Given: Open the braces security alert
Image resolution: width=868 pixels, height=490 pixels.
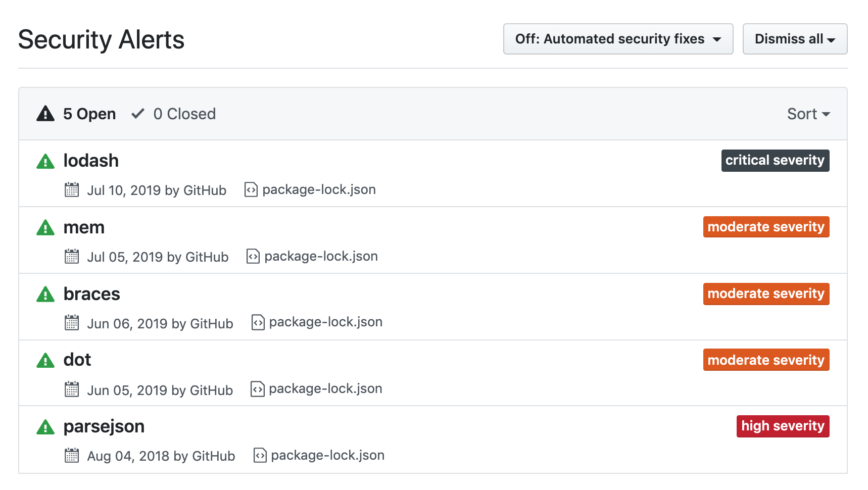Looking at the screenshot, I should [92, 294].
